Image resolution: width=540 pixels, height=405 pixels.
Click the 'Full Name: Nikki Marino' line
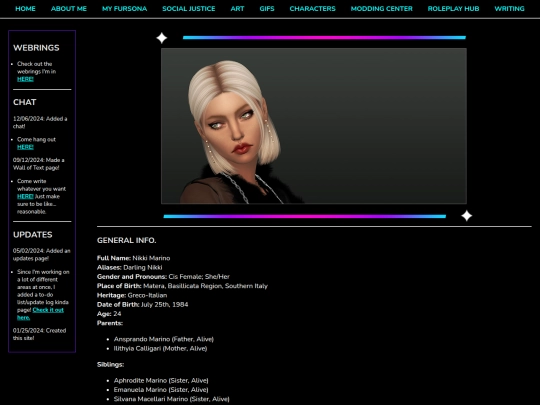pos(133,258)
